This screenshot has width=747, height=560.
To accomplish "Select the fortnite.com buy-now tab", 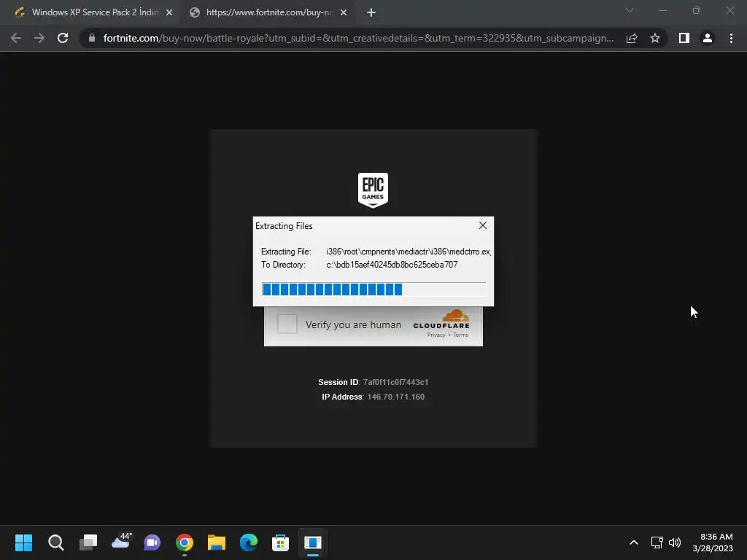I will click(x=268, y=12).
